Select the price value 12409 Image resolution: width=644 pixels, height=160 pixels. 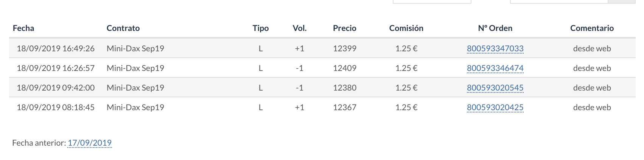(344, 68)
